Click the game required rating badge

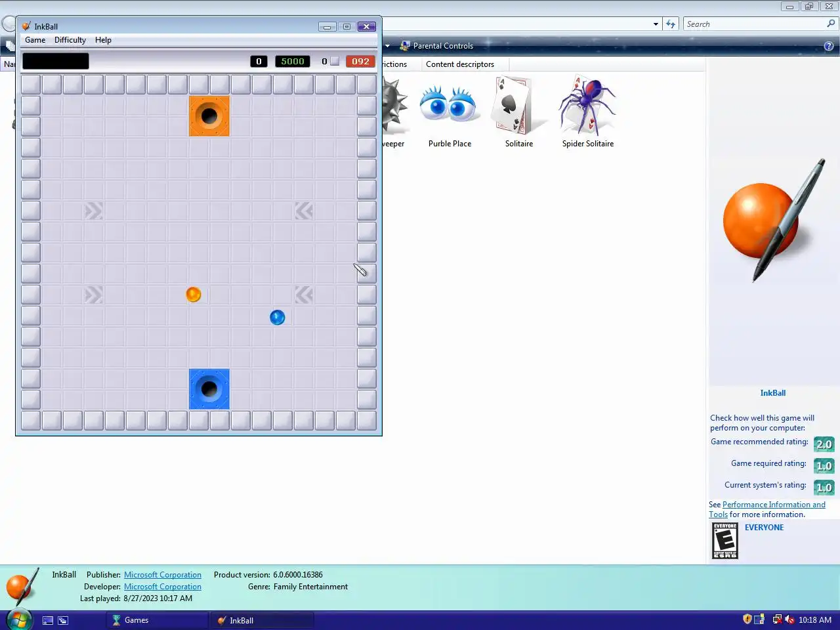824,466
